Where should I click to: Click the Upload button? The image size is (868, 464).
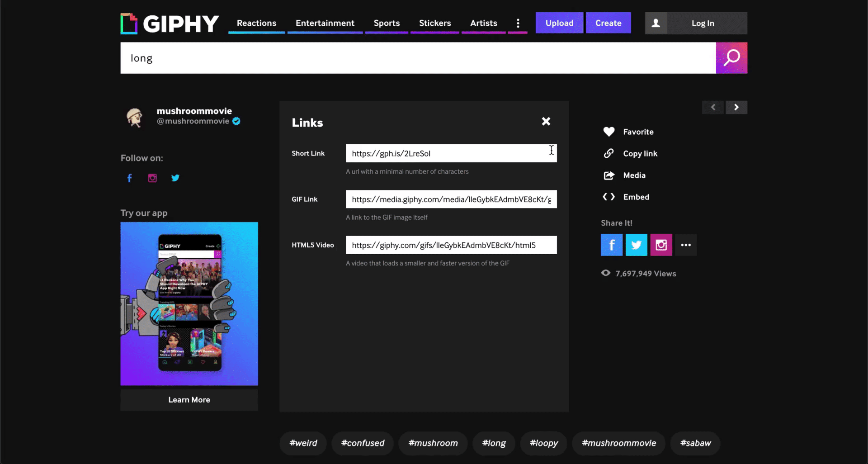pyautogui.click(x=559, y=23)
